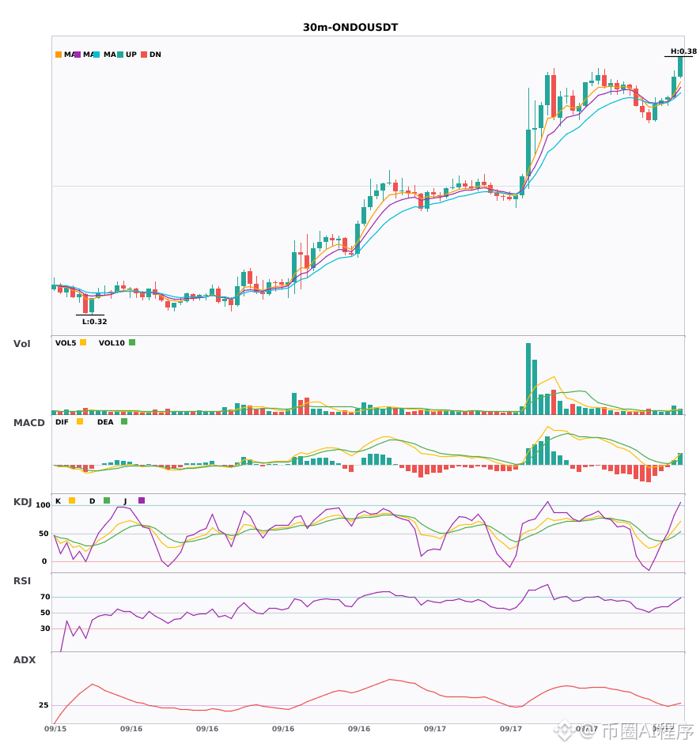
Task: Click the green VOL10 legend square
Action: click(132, 342)
